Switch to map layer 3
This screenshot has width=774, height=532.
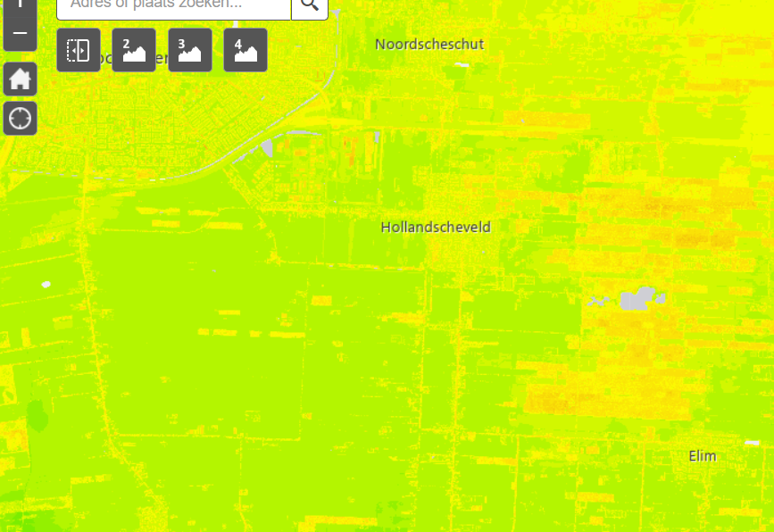tap(190, 50)
